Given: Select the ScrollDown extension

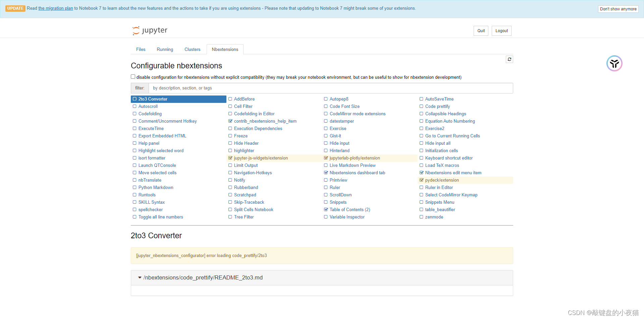Looking at the screenshot, I should tap(341, 195).
